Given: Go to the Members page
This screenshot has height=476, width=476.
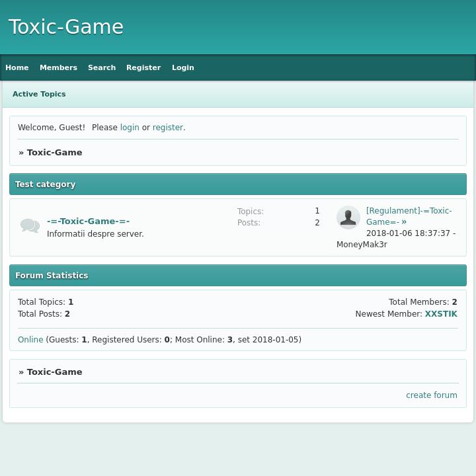Looking at the screenshot, I should 58,67.
